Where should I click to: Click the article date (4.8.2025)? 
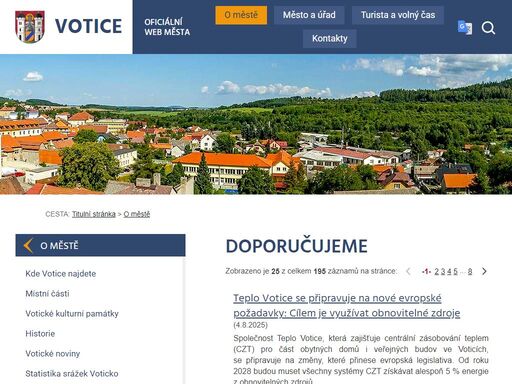tap(251, 325)
